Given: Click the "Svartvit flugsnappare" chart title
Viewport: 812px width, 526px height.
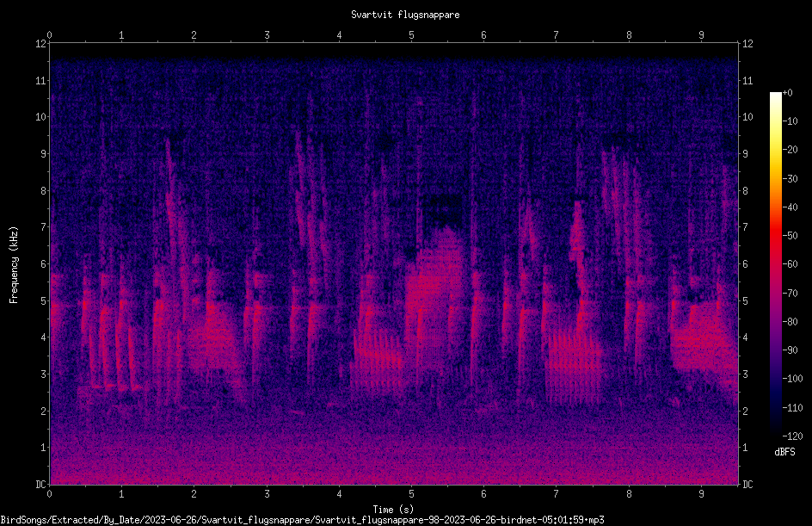Looking at the screenshot, I should tap(405, 15).
